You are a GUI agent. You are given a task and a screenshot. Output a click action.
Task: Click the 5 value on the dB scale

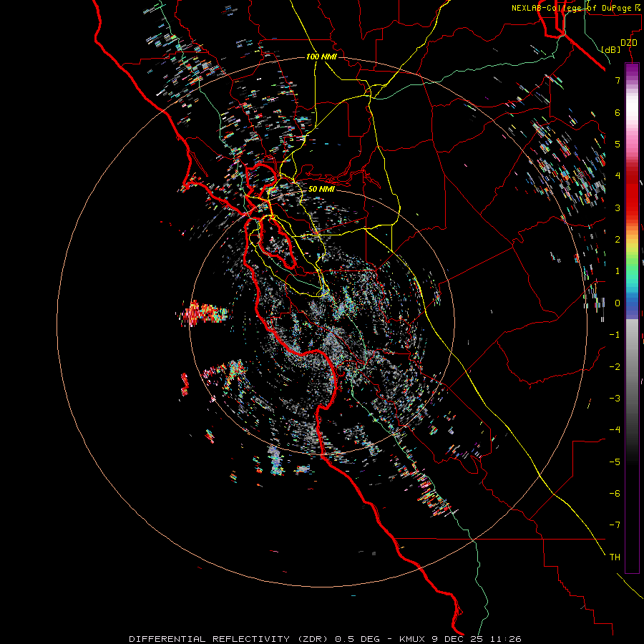point(618,144)
